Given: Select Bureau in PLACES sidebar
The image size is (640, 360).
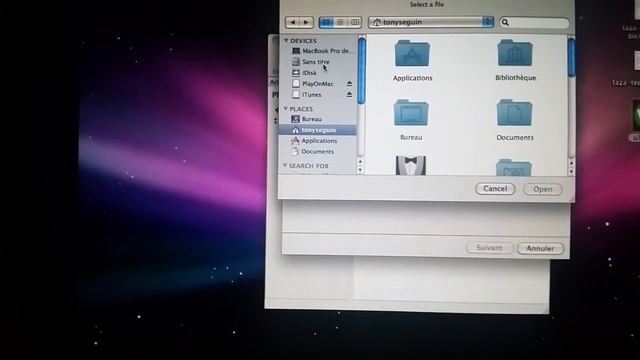Looking at the screenshot, I should [x=307, y=119].
